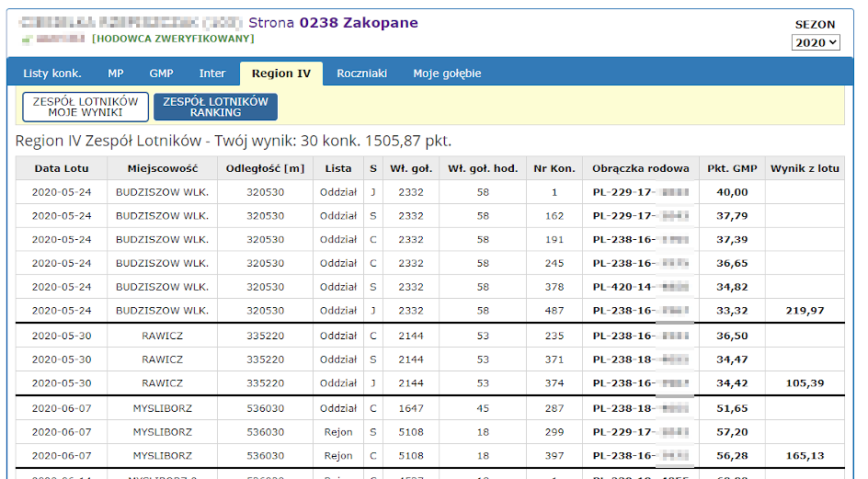
Task: Open the MP tab
Action: click(115, 74)
